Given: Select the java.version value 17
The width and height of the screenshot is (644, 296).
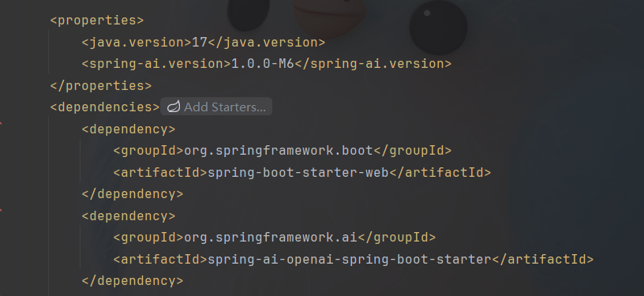Looking at the screenshot, I should click(x=200, y=42).
